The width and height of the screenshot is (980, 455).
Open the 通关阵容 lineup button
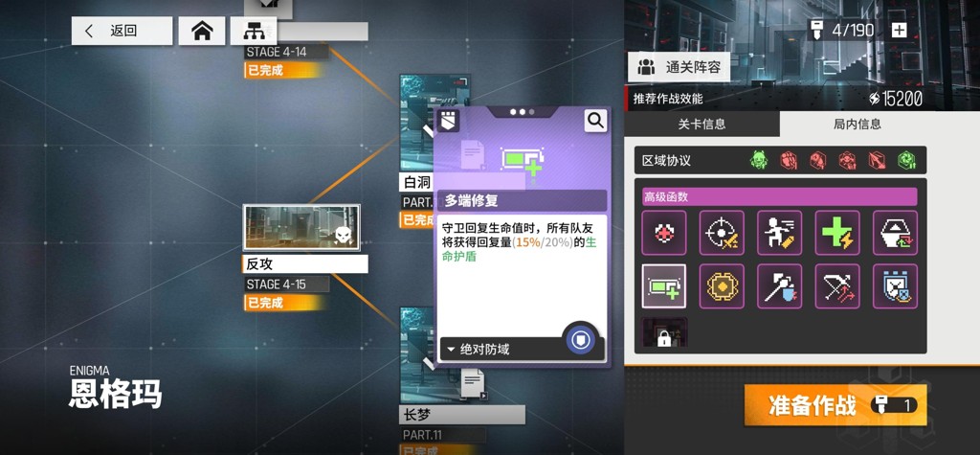tap(679, 68)
